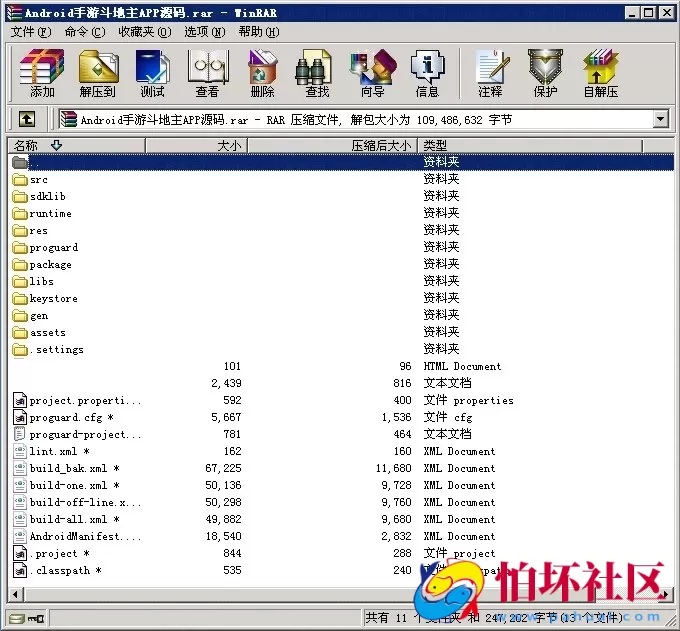Sort by Size (大小) column header

tap(196, 146)
